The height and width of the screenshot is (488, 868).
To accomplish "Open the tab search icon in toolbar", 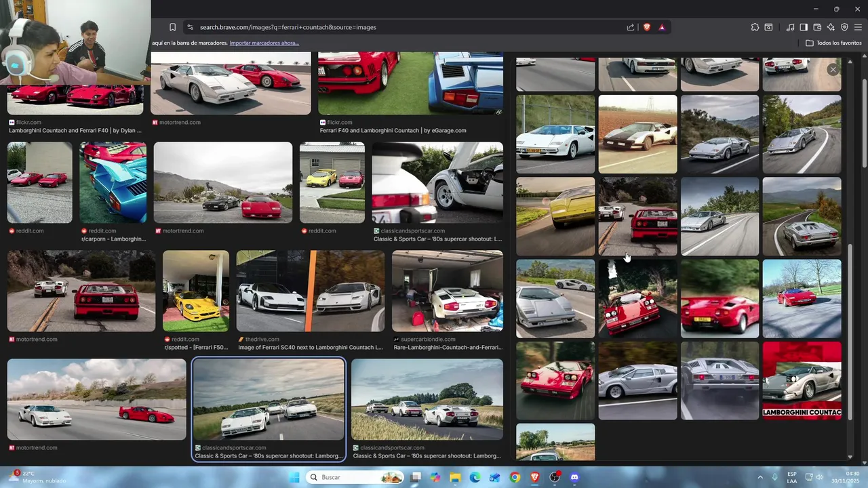I will coord(768,27).
